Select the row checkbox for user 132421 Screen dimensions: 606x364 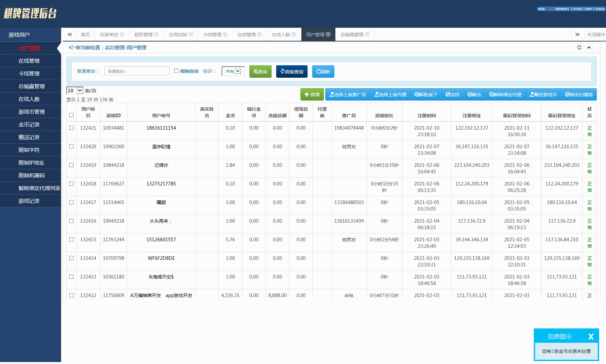72,128
